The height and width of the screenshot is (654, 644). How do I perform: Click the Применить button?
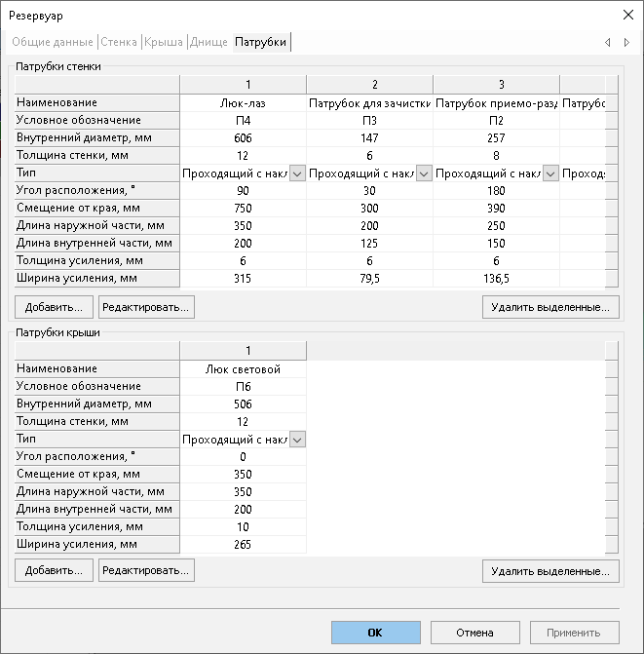(x=574, y=633)
